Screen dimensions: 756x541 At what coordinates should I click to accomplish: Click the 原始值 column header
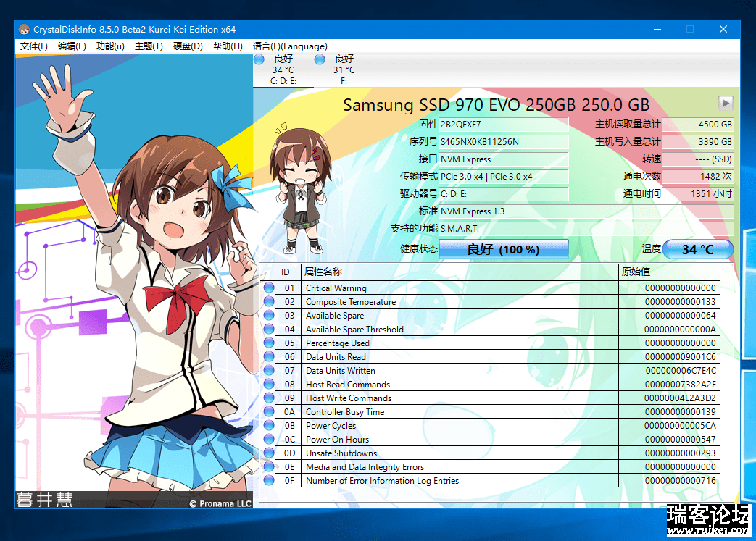coord(669,272)
